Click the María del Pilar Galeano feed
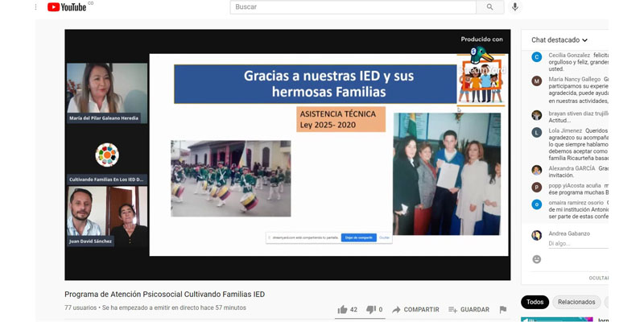The width and height of the screenshot is (644, 322). click(x=107, y=93)
